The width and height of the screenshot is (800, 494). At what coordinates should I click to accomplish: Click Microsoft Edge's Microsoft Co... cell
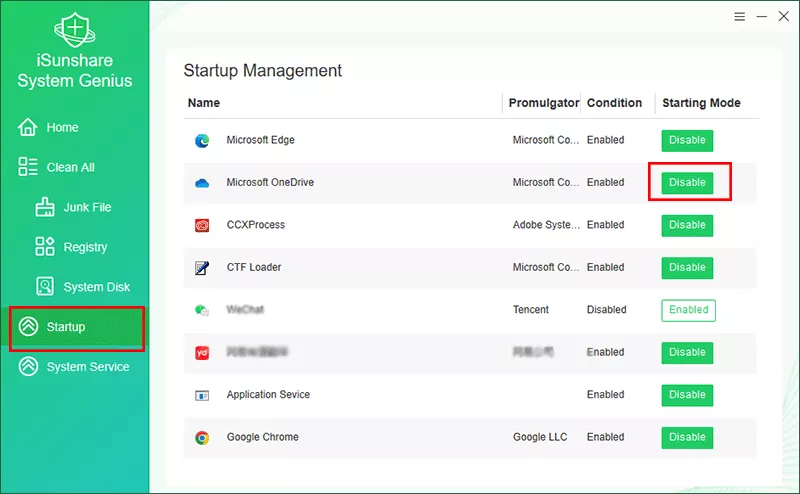pyautogui.click(x=545, y=140)
